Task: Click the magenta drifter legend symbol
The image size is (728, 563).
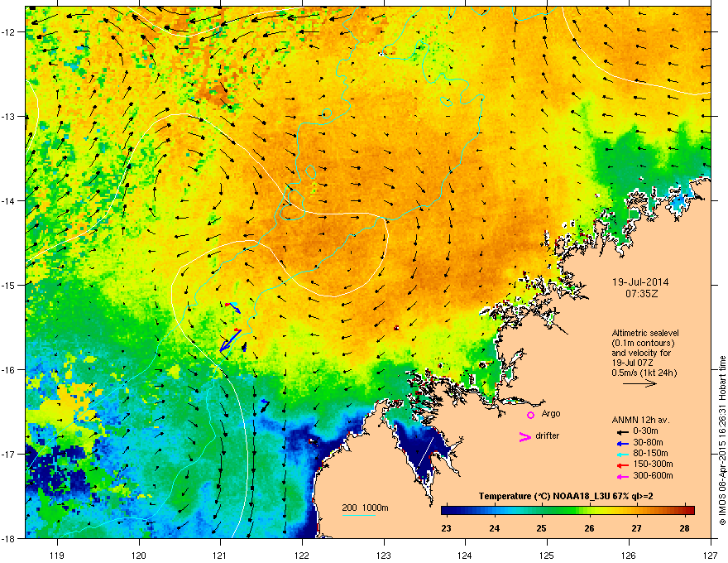Action: pos(524,436)
